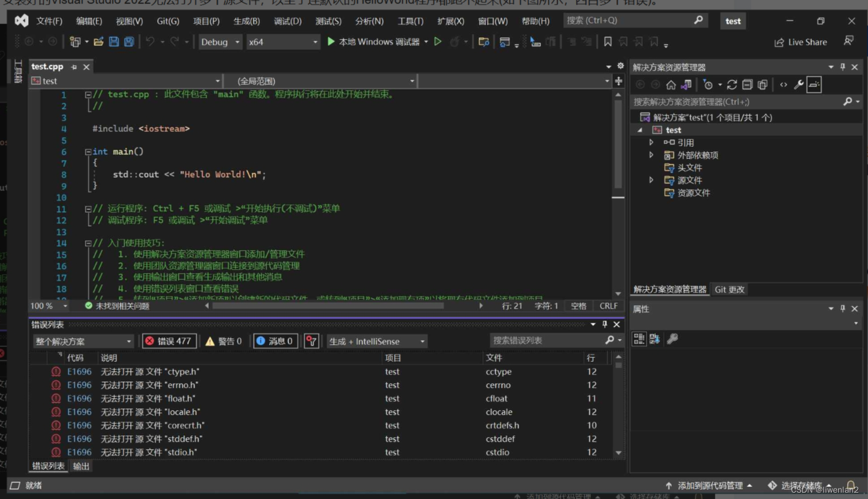Click the Redo arrow icon

point(174,42)
